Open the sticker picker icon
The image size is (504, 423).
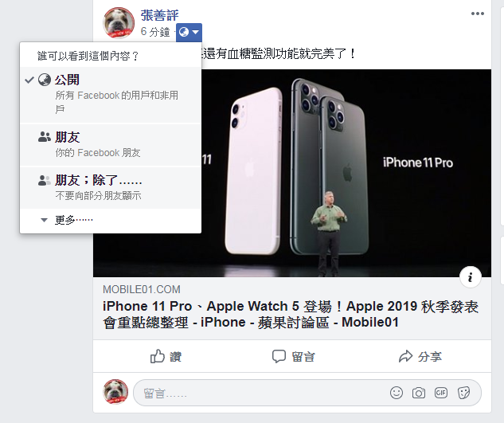463,393
